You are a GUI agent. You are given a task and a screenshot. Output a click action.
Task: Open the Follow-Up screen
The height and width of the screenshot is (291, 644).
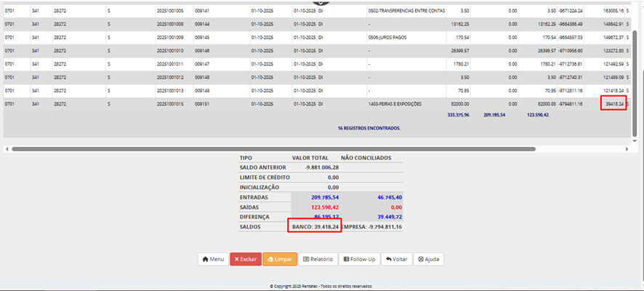(x=359, y=259)
